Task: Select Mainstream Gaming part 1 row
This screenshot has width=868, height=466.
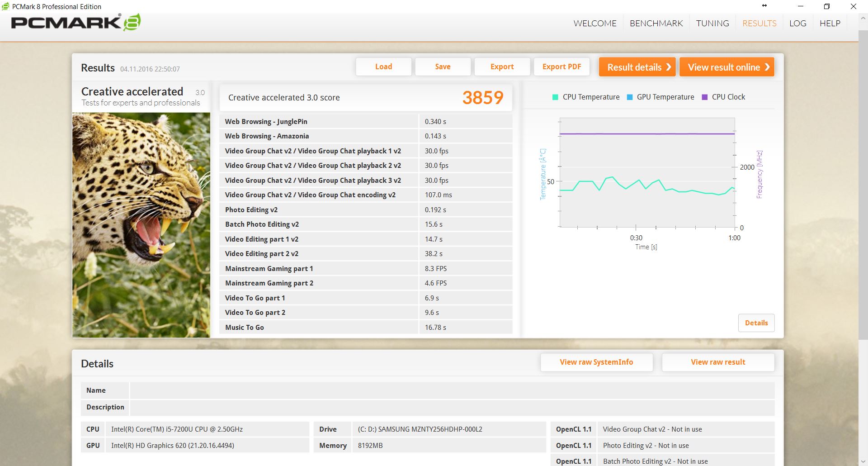Action: click(366, 268)
